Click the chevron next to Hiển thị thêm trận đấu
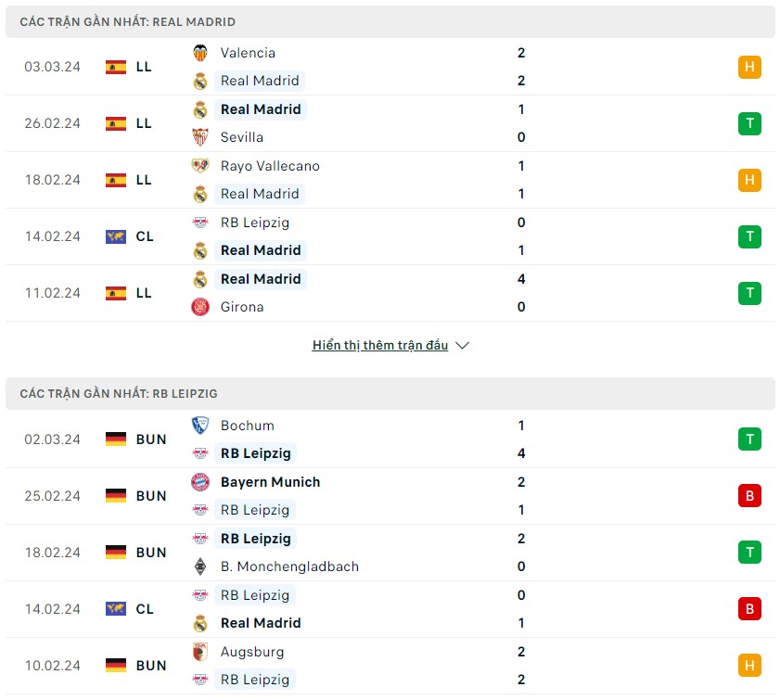The height and width of the screenshot is (700, 780). click(462, 346)
